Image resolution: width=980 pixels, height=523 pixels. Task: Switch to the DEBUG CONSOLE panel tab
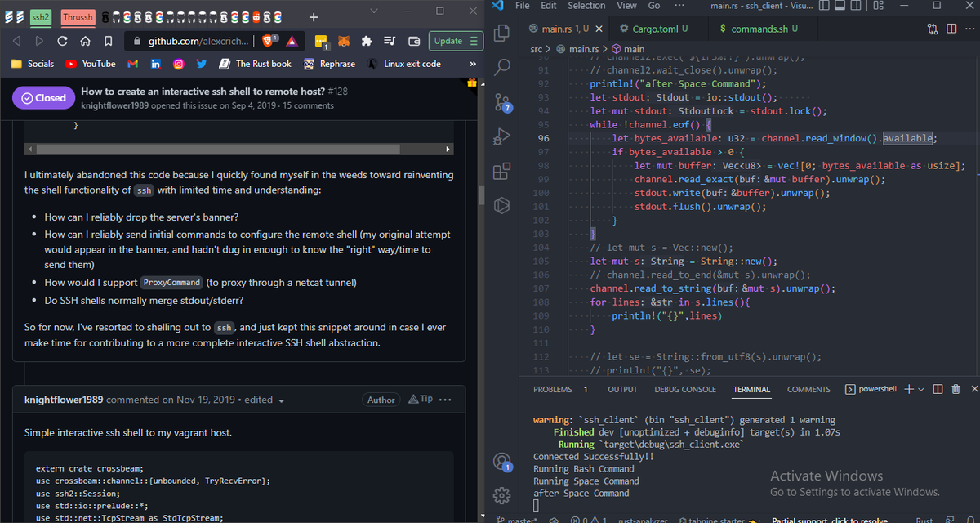point(685,390)
